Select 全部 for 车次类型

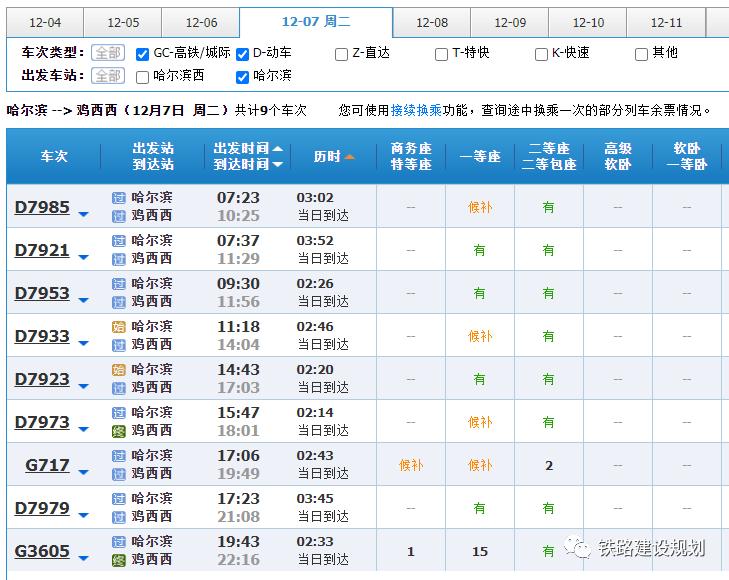coord(108,53)
